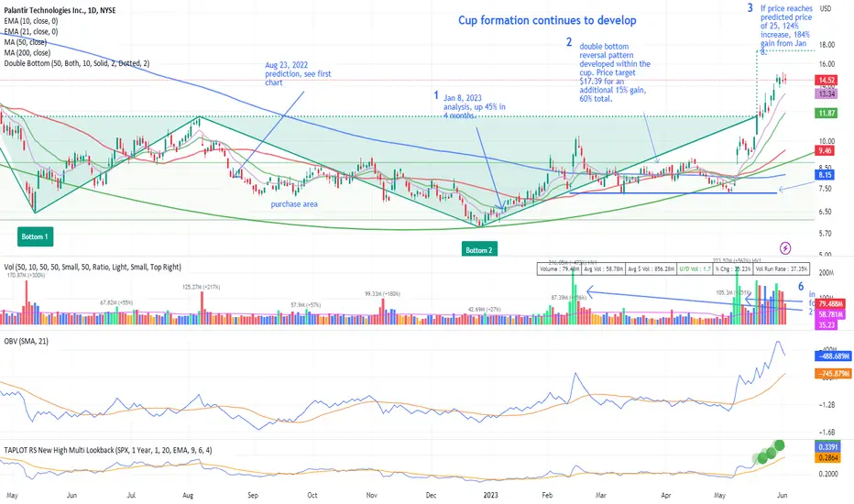Select the MA (50, close) legend
854x504 pixels.
click(x=26, y=42)
